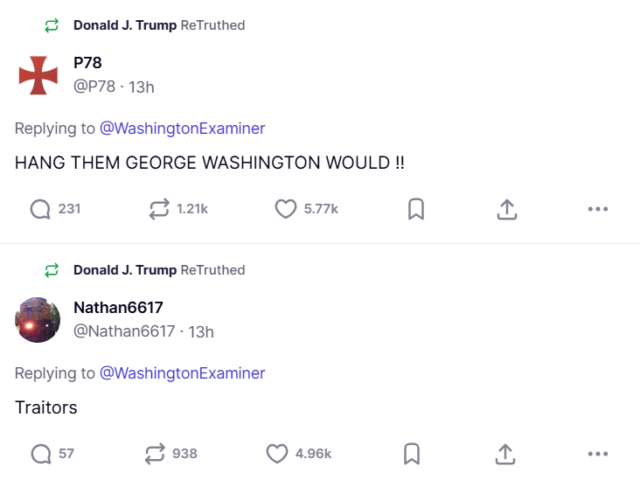Like the P78 post with heart icon

[286, 209]
